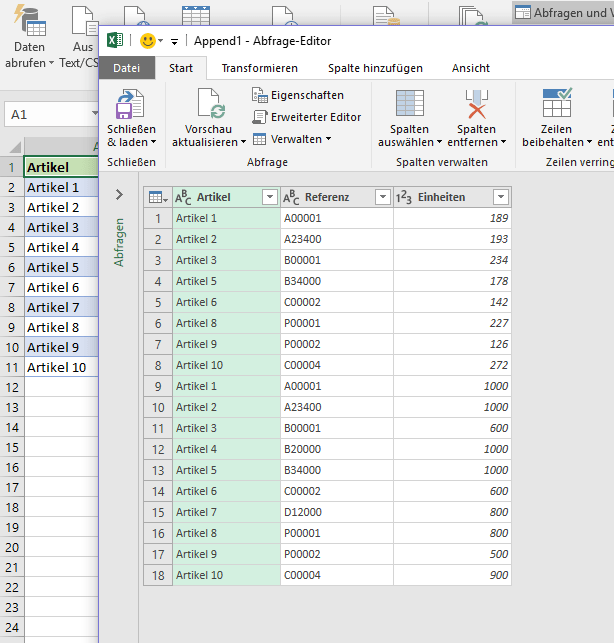Select the Ansicht ribbon tab

(x=470, y=68)
